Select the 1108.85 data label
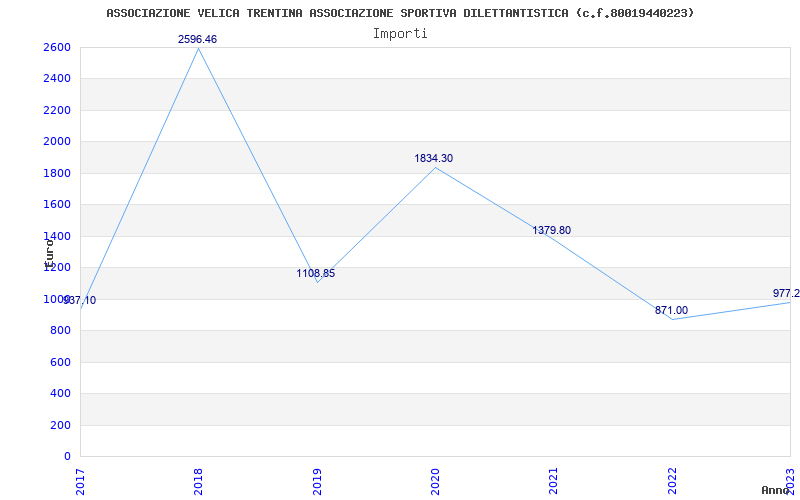The width and height of the screenshot is (800, 500). [x=316, y=273]
